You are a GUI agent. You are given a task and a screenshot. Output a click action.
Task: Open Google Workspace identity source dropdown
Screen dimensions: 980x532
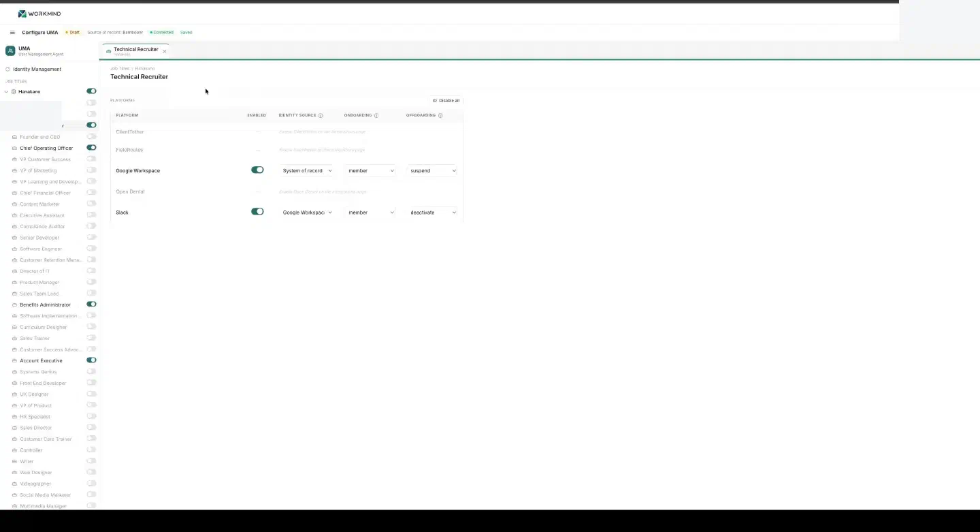(307, 171)
